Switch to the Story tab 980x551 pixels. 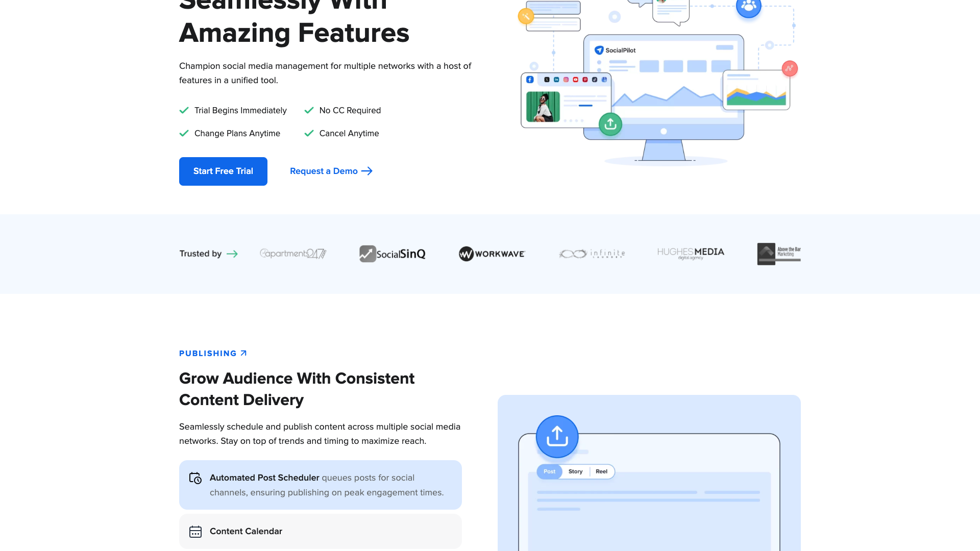(x=575, y=471)
